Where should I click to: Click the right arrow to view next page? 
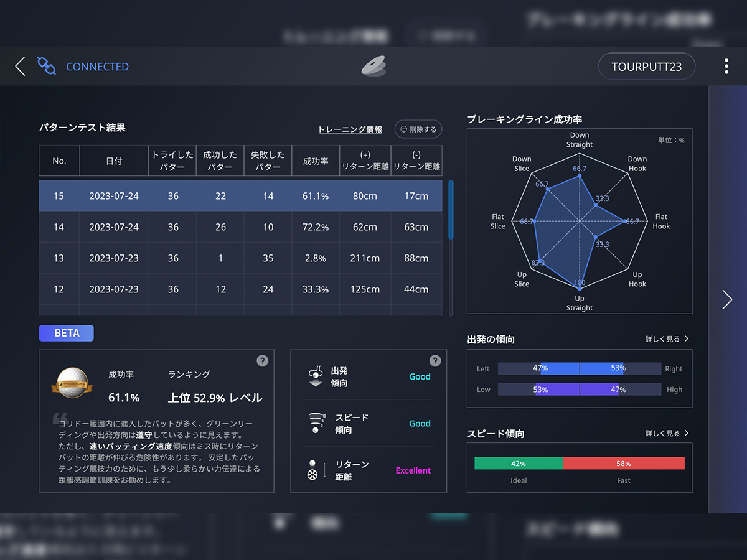point(726,299)
